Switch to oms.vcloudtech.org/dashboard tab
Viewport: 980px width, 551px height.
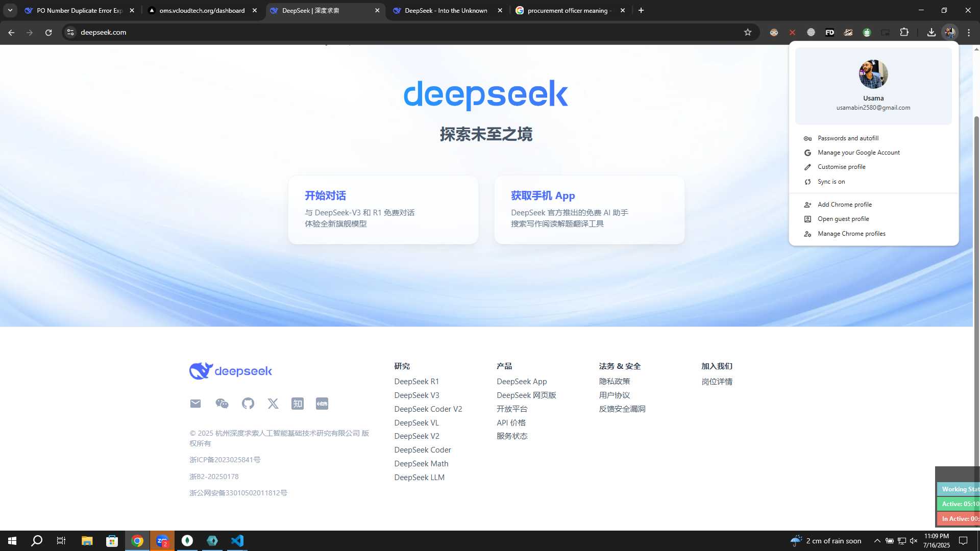pos(202,10)
